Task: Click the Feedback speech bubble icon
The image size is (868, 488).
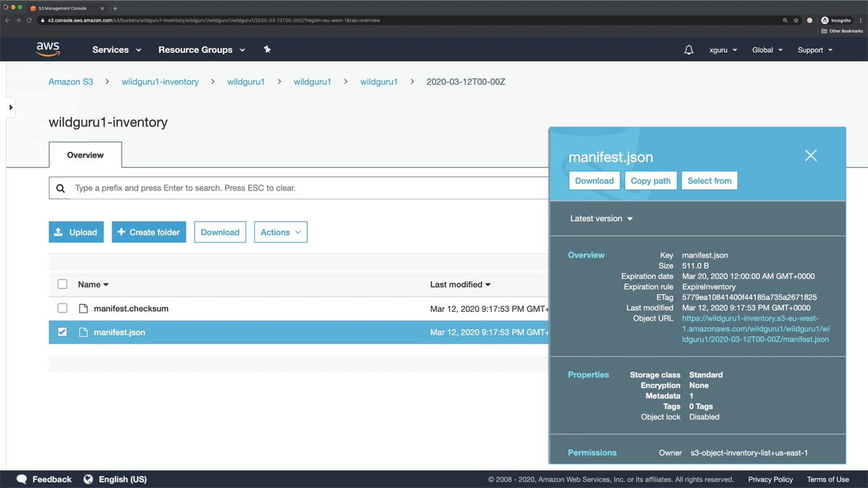Action: click(22, 479)
